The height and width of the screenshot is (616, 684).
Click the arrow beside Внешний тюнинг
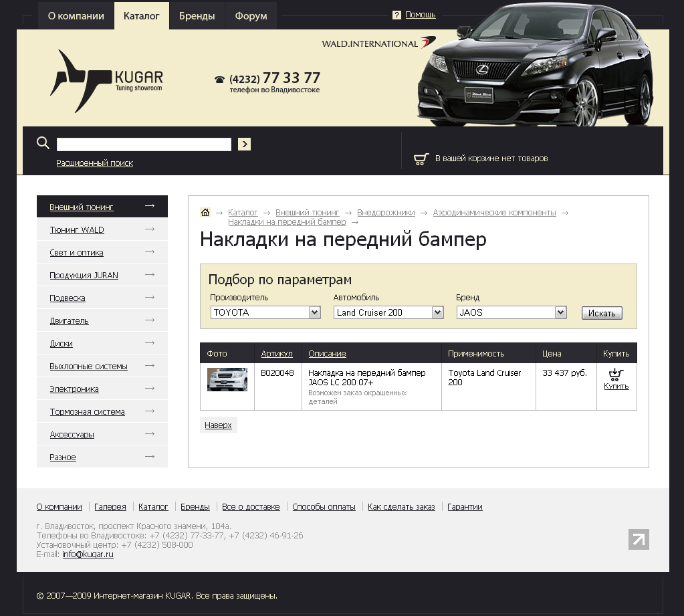150,205
